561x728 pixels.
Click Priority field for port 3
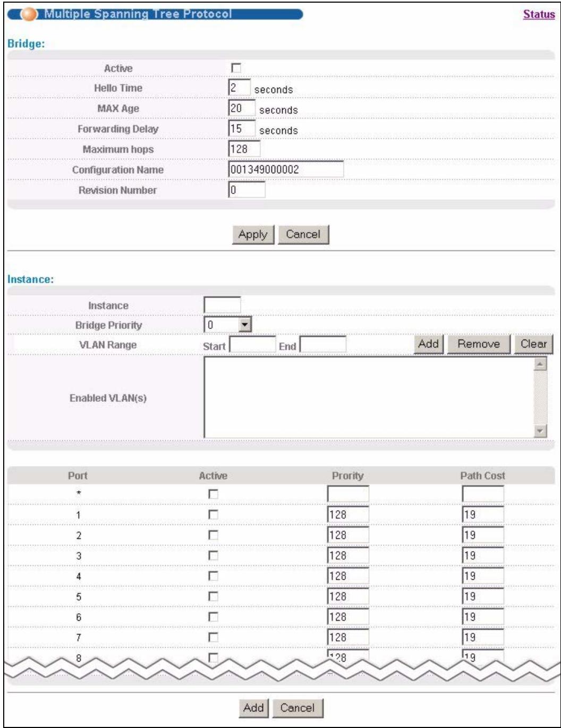[348, 555]
